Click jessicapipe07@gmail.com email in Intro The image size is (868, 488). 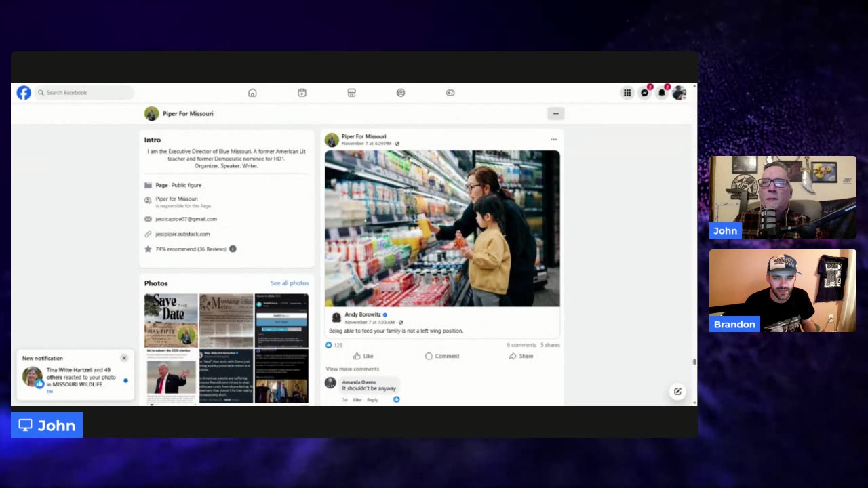tap(186, 219)
